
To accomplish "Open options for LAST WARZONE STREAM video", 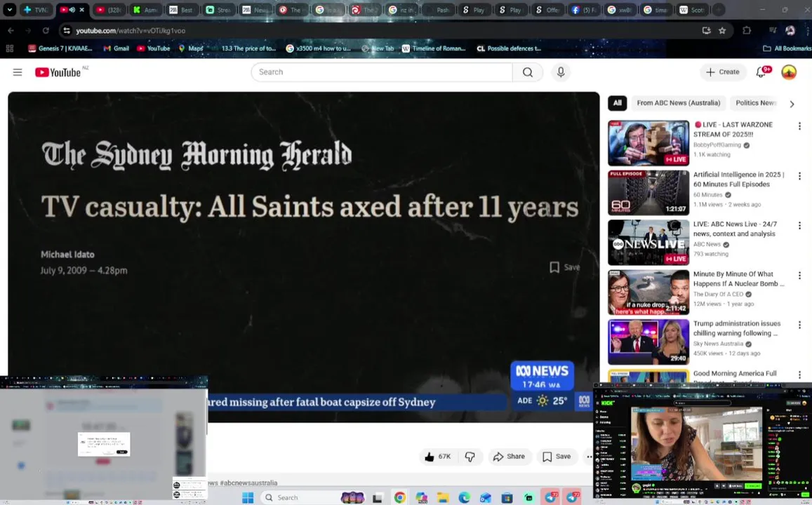I will coord(799,126).
